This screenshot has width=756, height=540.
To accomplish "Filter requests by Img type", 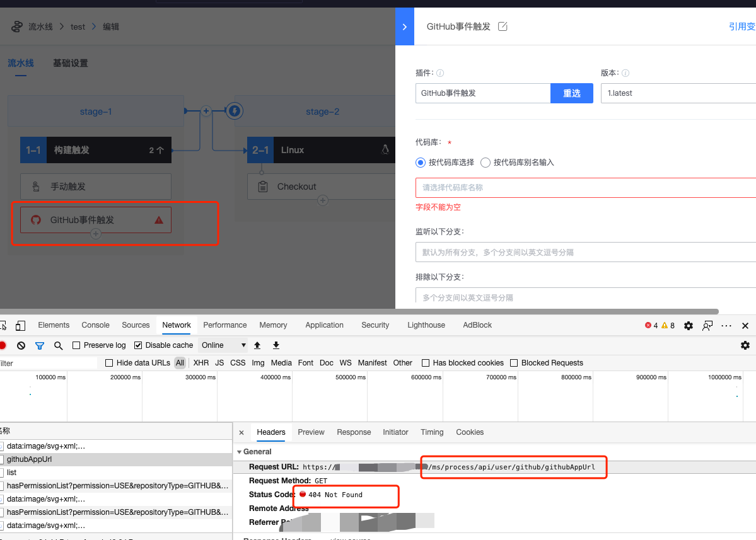I will [258, 363].
